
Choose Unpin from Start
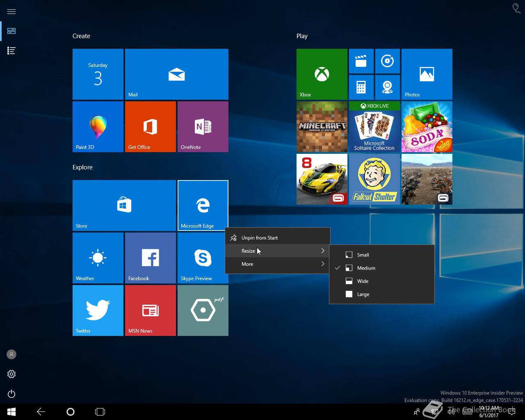click(x=278, y=237)
